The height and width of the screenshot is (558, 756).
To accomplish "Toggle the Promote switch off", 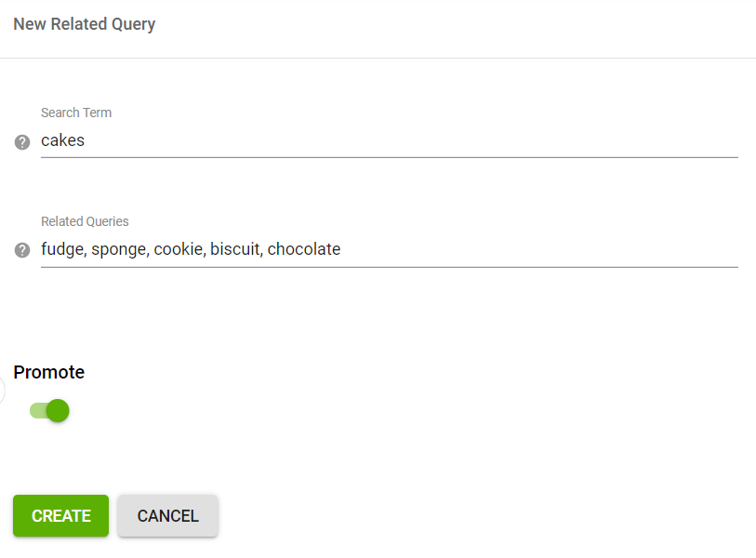I will 49,410.
